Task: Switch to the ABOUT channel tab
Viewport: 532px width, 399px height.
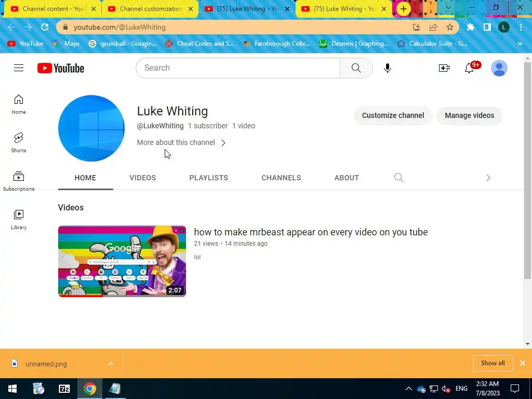Action: [x=347, y=178]
